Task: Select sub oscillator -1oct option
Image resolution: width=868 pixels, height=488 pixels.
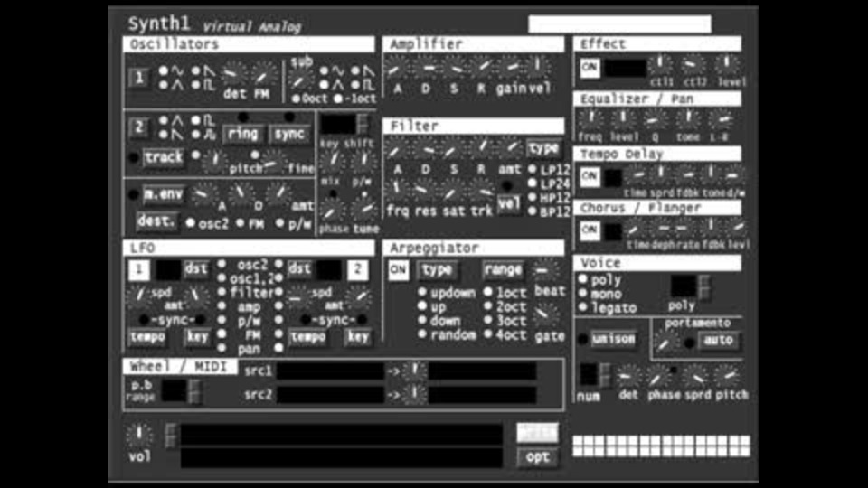Action: tap(338, 99)
